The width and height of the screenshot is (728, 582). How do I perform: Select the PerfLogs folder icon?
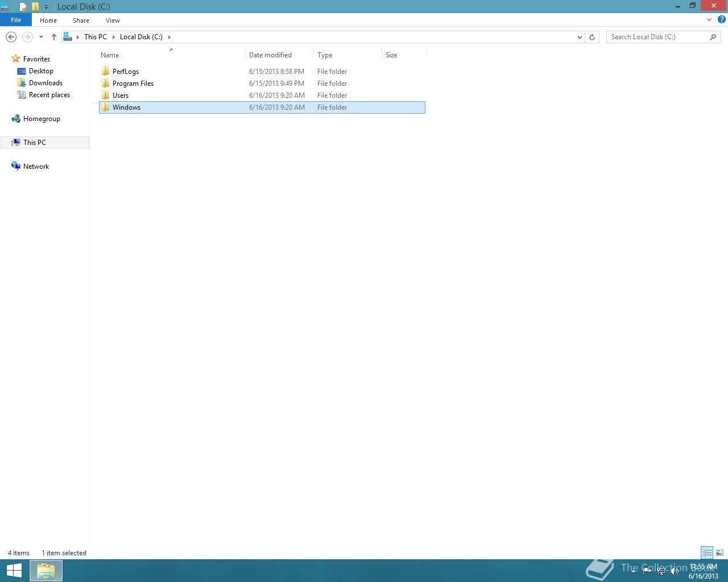105,72
